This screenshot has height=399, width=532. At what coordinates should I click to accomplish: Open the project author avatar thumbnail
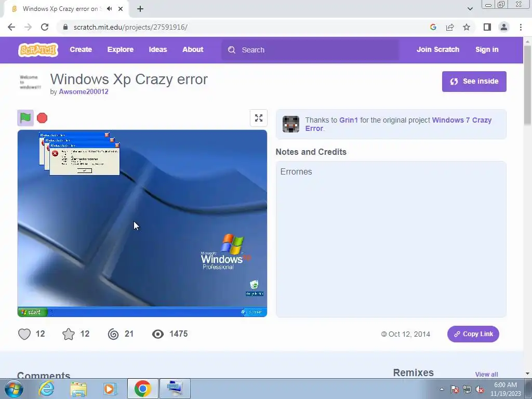[30, 82]
